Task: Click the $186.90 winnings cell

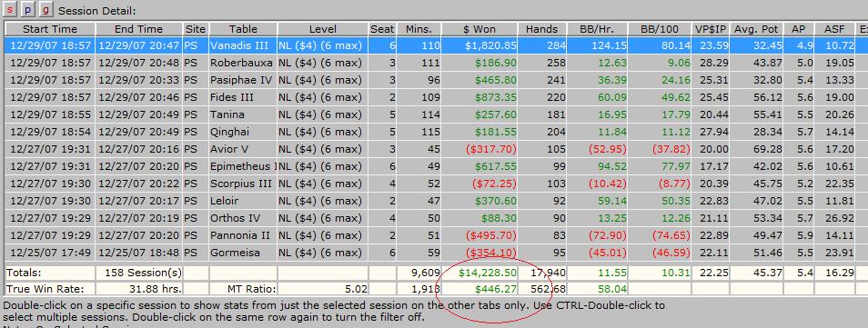Action: click(x=479, y=63)
